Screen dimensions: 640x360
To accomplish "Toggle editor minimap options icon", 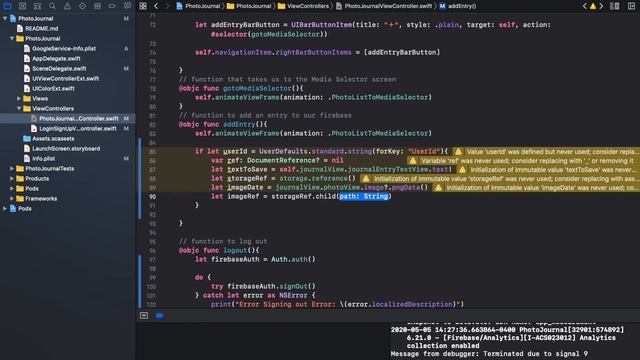I will tap(614, 6).
